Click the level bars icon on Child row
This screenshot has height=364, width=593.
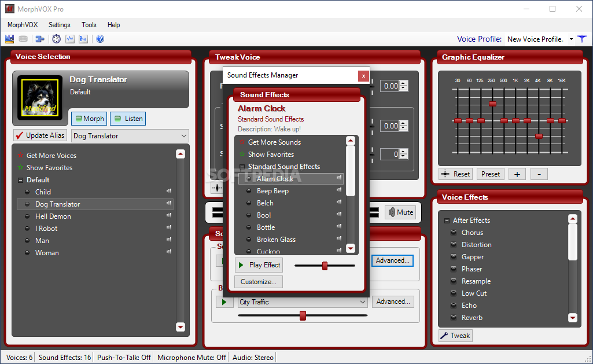click(169, 191)
